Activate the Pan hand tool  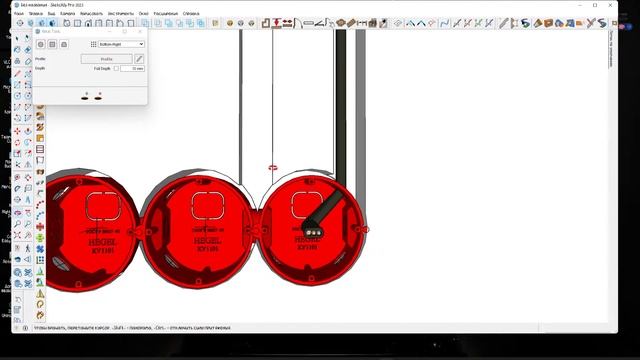click(28, 213)
